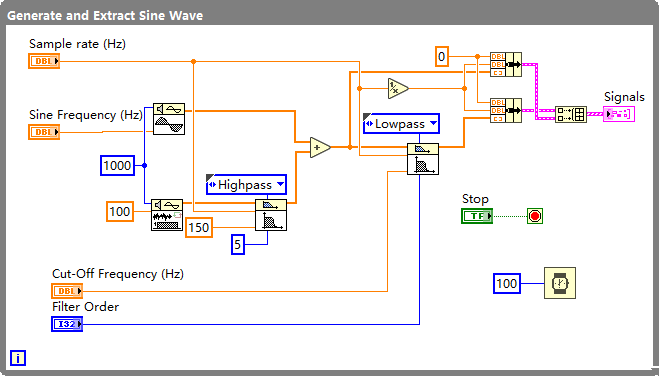The width and height of the screenshot is (659, 376).
Task: Click the orange 100 noise constant
Action: click(x=120, y=211)
